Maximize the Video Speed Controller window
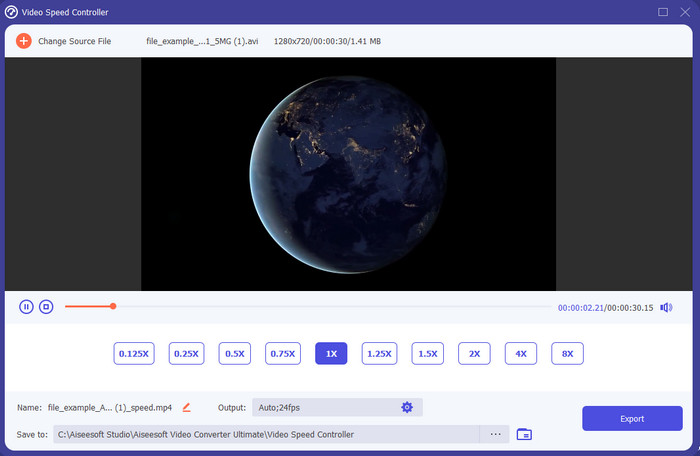The width and height of the screenshot is (700, 456). pyautogui.click(x=663, y=12)
